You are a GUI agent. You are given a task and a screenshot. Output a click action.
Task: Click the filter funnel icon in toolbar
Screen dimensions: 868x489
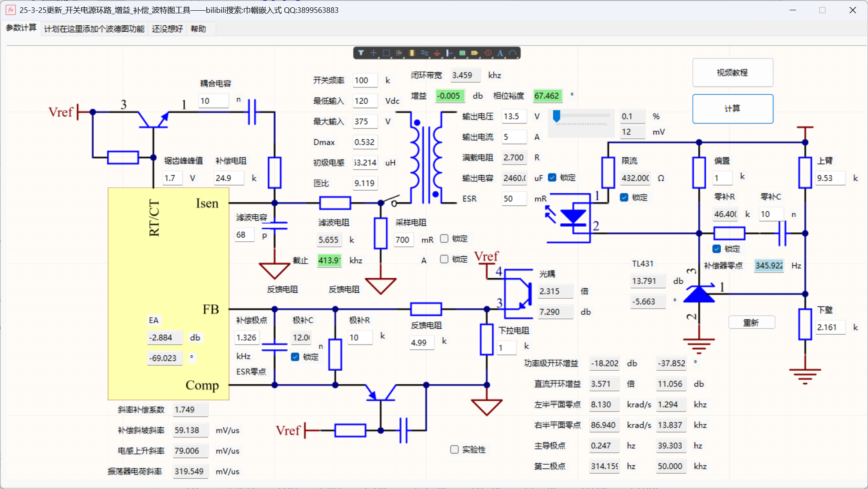[x=361, y=53]
